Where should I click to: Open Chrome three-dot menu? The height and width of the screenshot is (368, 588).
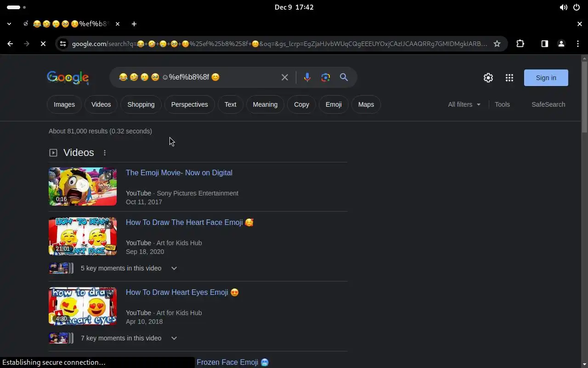tap(577, 44)
